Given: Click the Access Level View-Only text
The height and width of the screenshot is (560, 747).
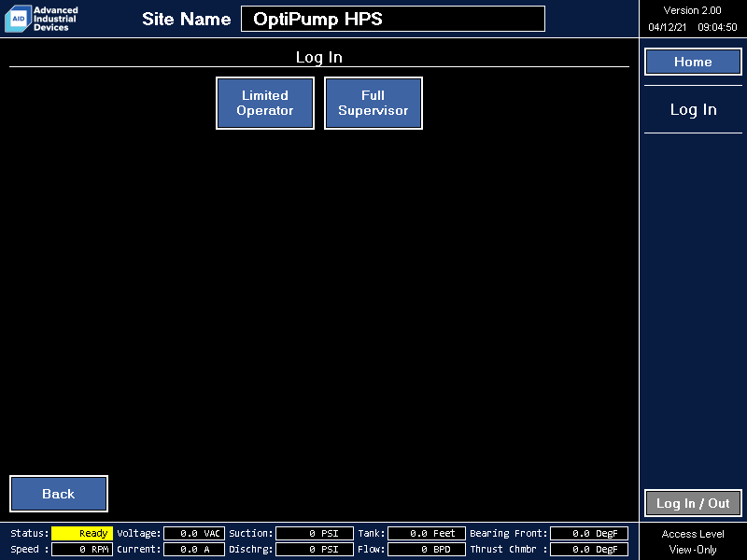Looking at the screenshot, I should [693, 541].
